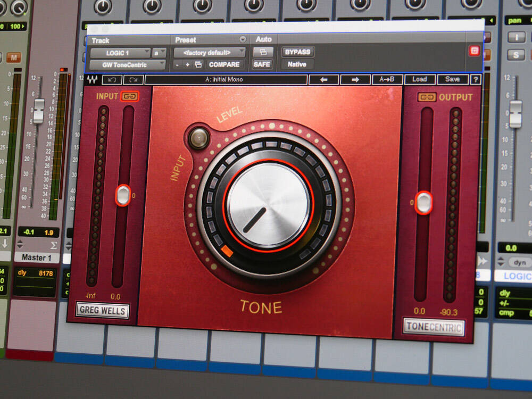Viewport: 532px width, 399px height.
Task: Toggle the OUTPUT link icon
Action: (427, 97)
